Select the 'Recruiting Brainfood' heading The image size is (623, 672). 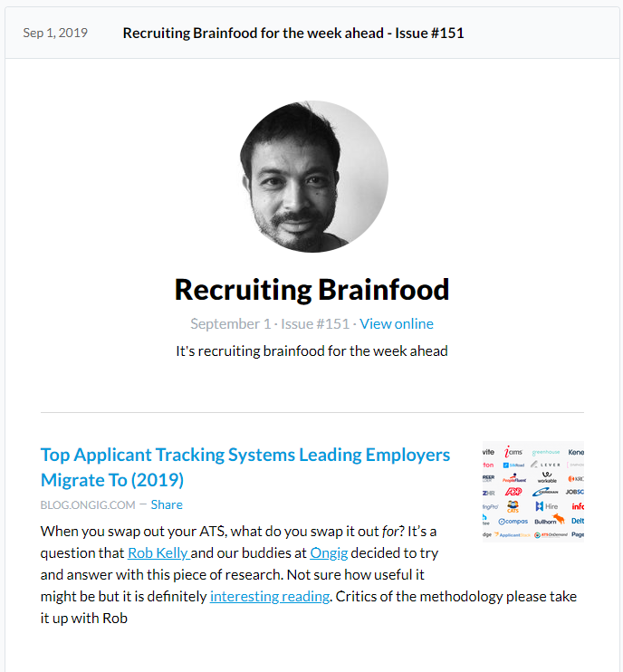coord(311,290)
